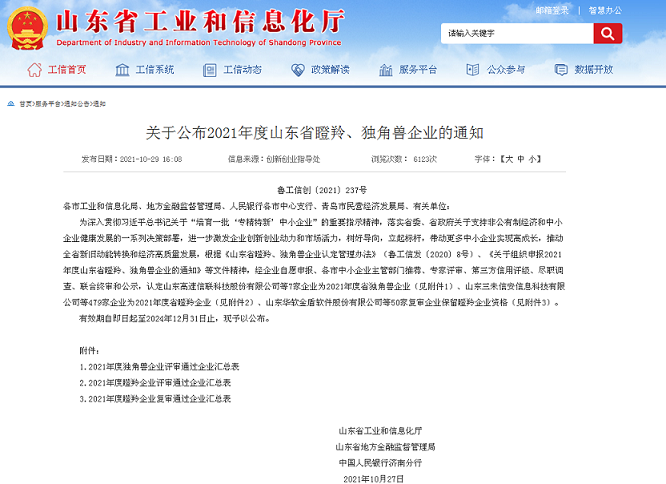This screenshot has width=666, height=484.
Task: Click the document icon beside 工信动态
Action: 210,70
